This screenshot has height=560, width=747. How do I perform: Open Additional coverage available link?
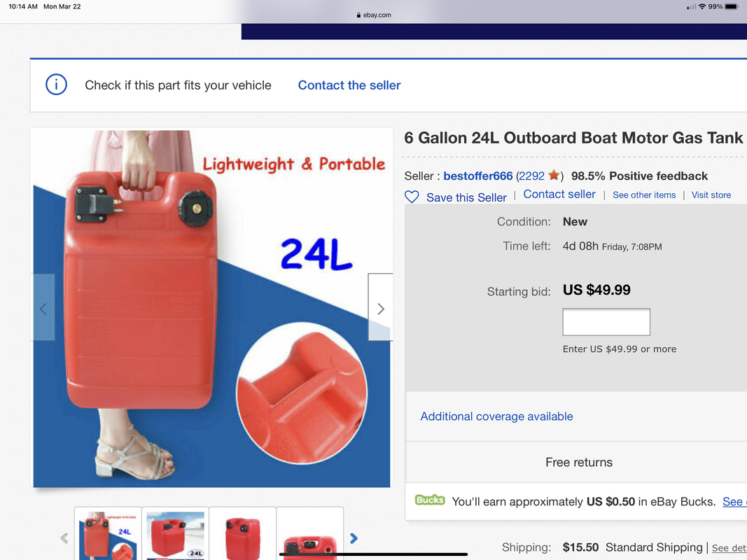click(x=496, y=416)
